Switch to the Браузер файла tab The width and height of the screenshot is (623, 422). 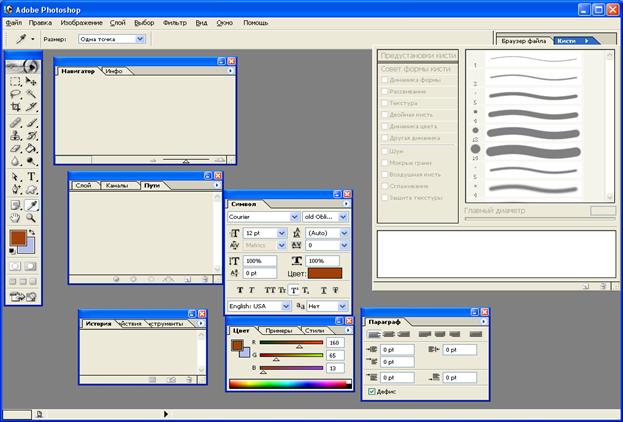(x=524, y=41)
